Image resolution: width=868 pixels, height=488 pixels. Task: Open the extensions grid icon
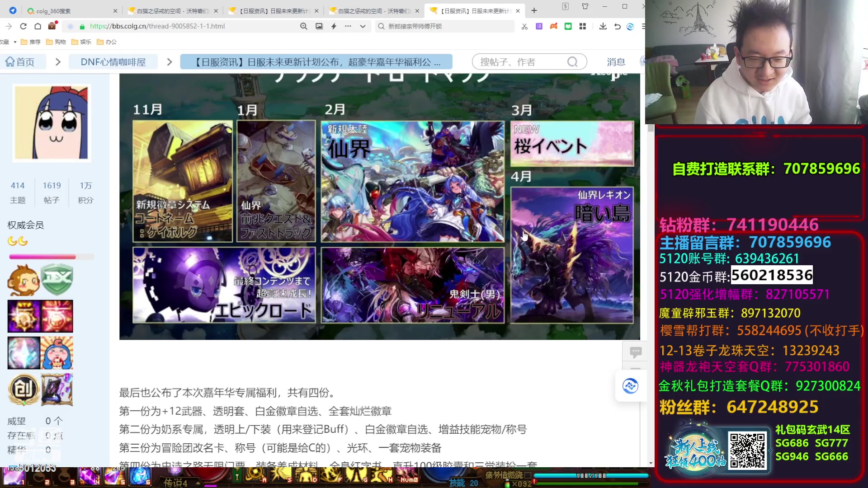coord(583,26)
